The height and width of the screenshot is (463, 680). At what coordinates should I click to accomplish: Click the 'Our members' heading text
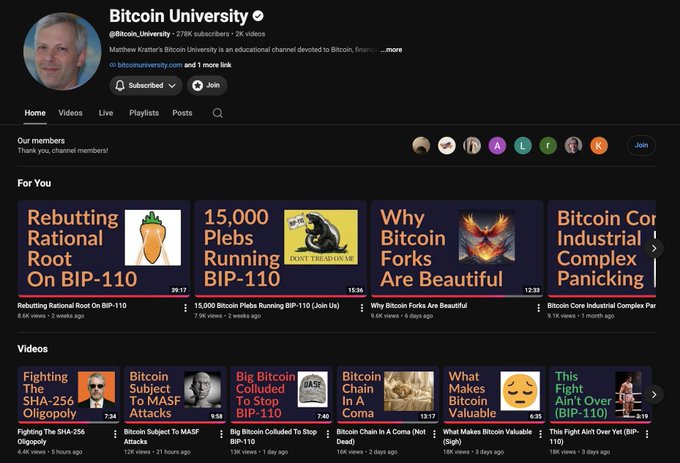click(x=41, y=141)
